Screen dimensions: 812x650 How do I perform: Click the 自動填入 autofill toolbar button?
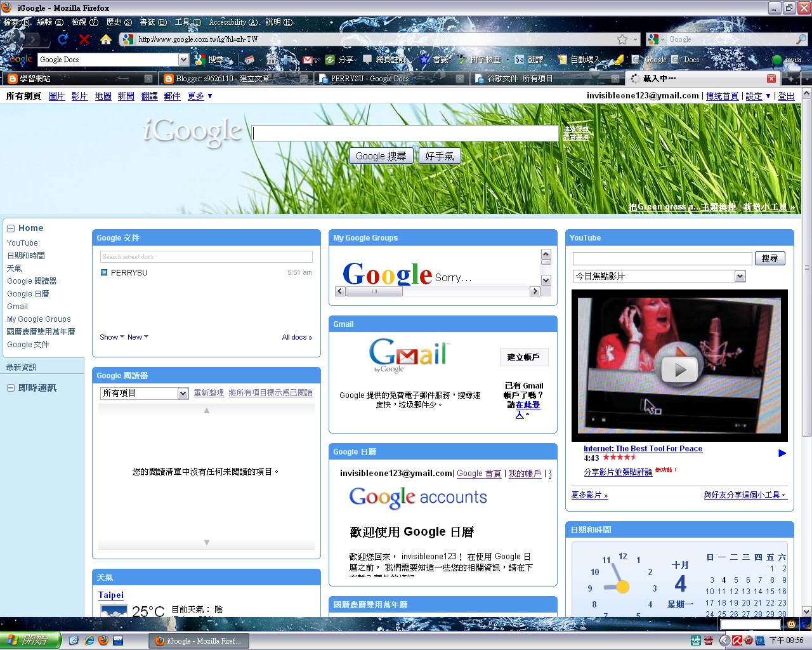pyautogui.click(x=579, y=60)
